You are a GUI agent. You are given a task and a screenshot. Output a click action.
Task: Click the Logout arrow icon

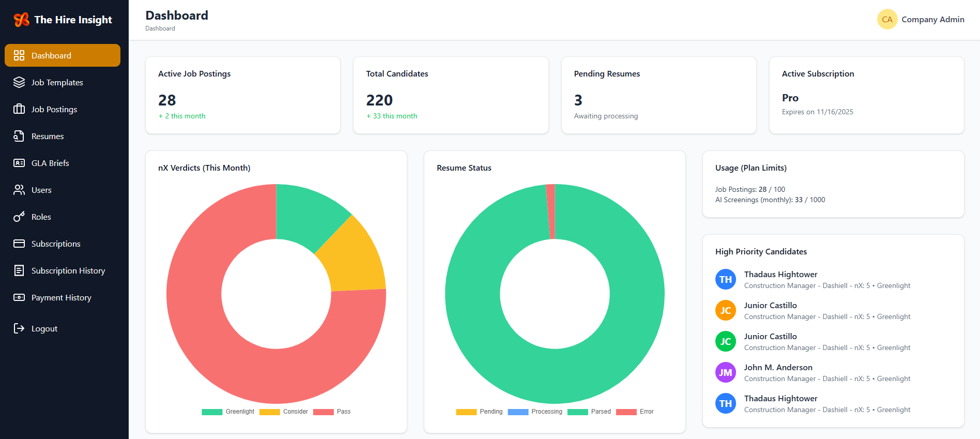pos(19,329)
